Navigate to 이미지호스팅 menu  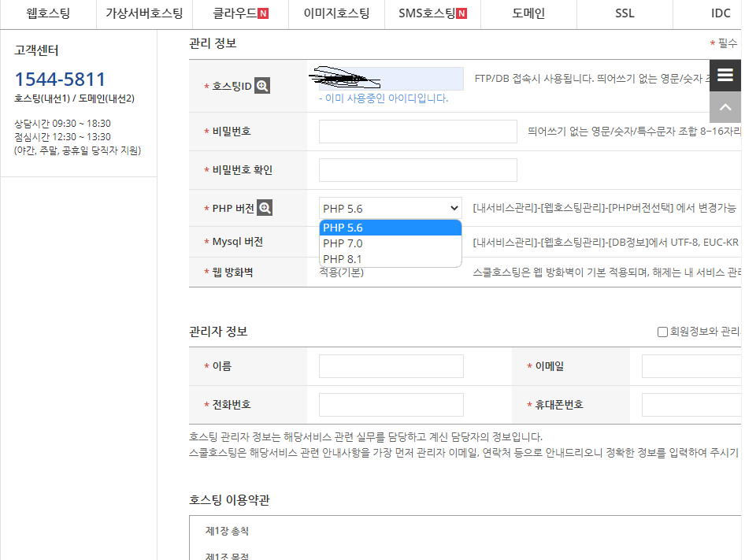pyautogui.click(x=336, y=13)
